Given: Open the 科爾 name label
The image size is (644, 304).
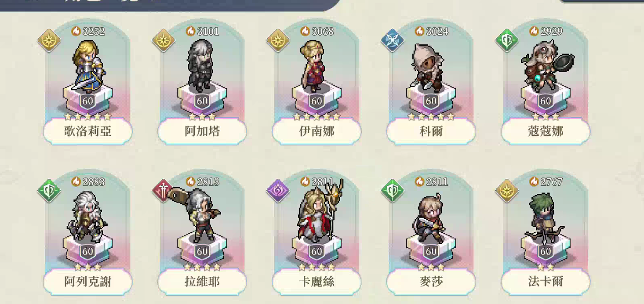Looking at the screenshot, I should pyautogui.click(x=431, y=131).
